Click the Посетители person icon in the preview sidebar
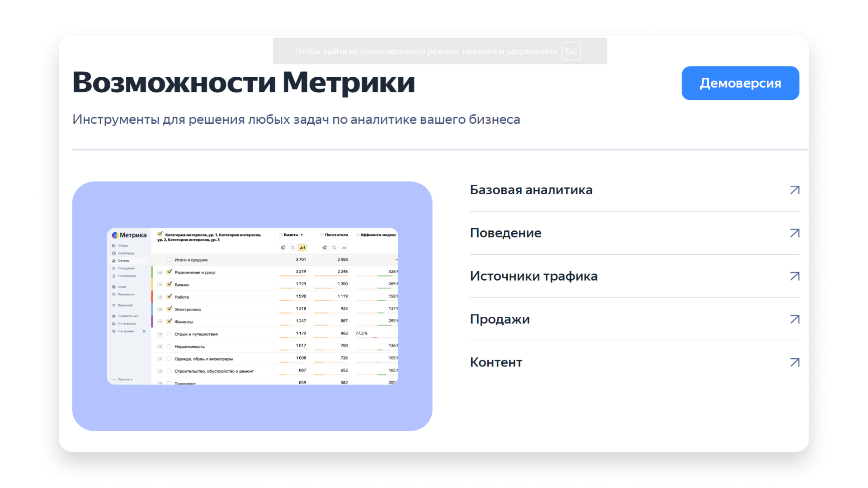Image resolution: width=868 pixels, height=488 pixels. coord(114,276)
